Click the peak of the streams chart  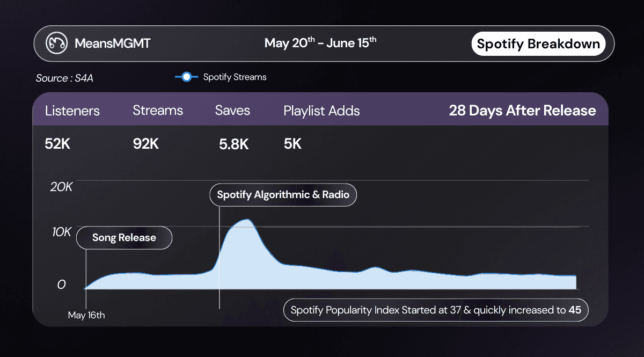pyautogui.click(x=247, y=220)
